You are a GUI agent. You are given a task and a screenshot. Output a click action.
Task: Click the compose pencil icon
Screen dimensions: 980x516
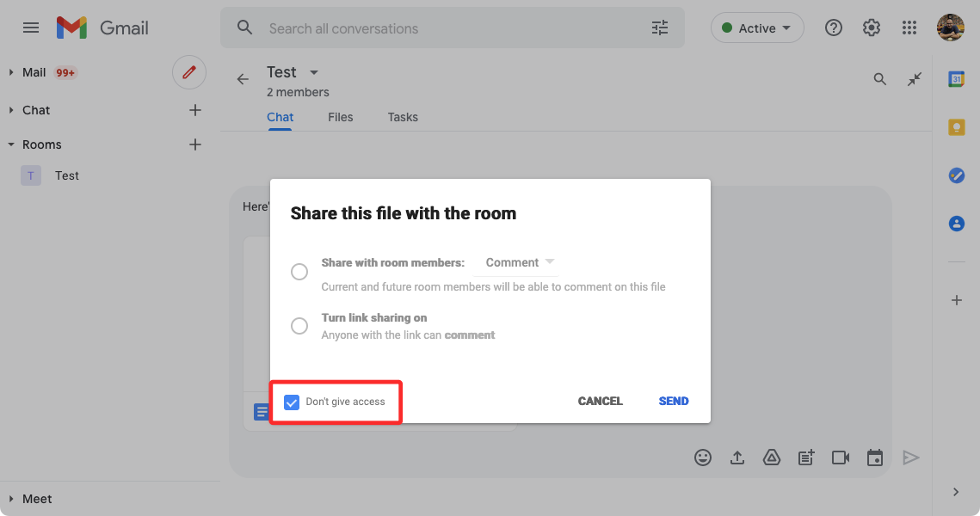point(189,72)
